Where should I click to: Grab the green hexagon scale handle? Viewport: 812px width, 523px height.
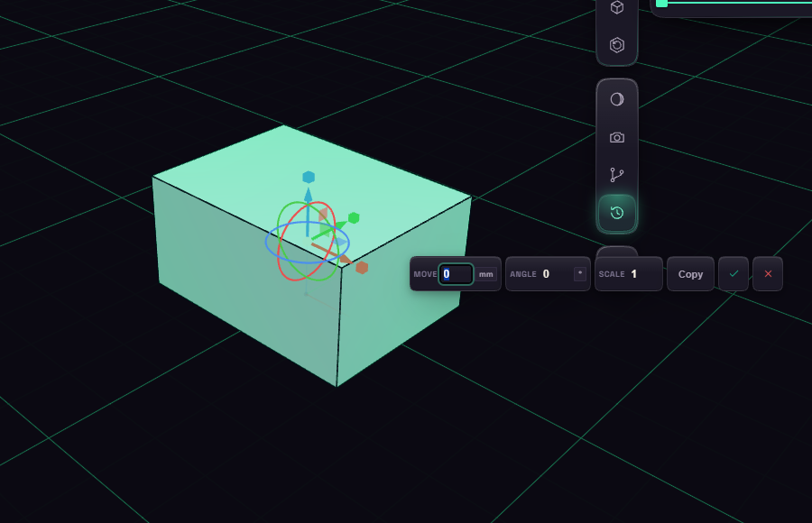click(x=354, y=218)
